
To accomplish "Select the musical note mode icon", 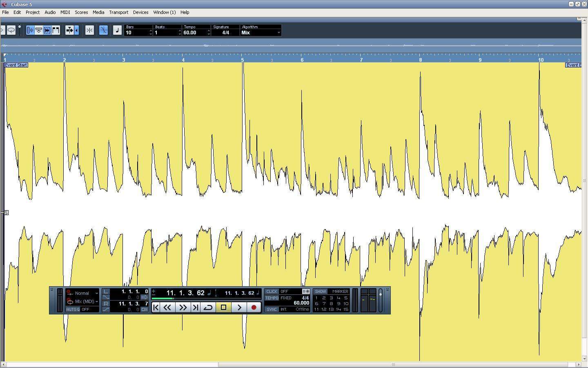I will pyautogui.click(x=117, y=30).
